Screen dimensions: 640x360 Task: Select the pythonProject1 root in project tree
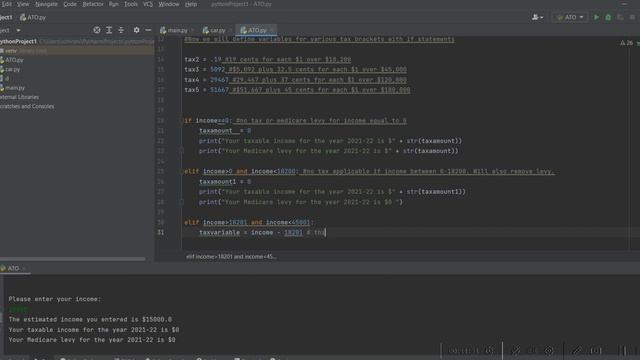tap(19, 41)
